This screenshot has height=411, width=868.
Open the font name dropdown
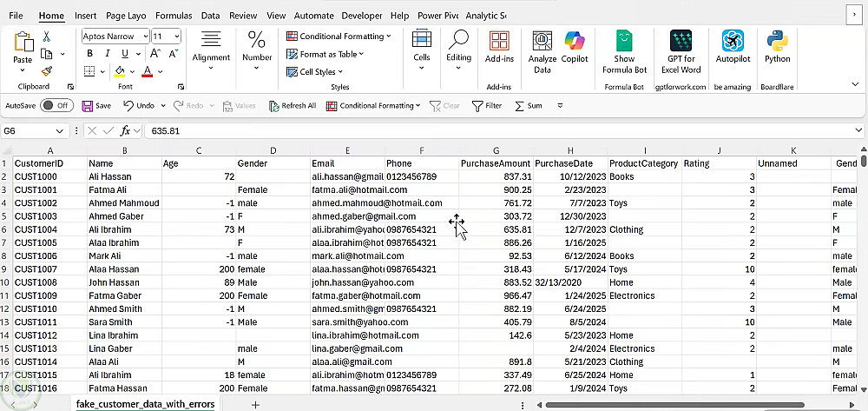[x=146, y=36]
